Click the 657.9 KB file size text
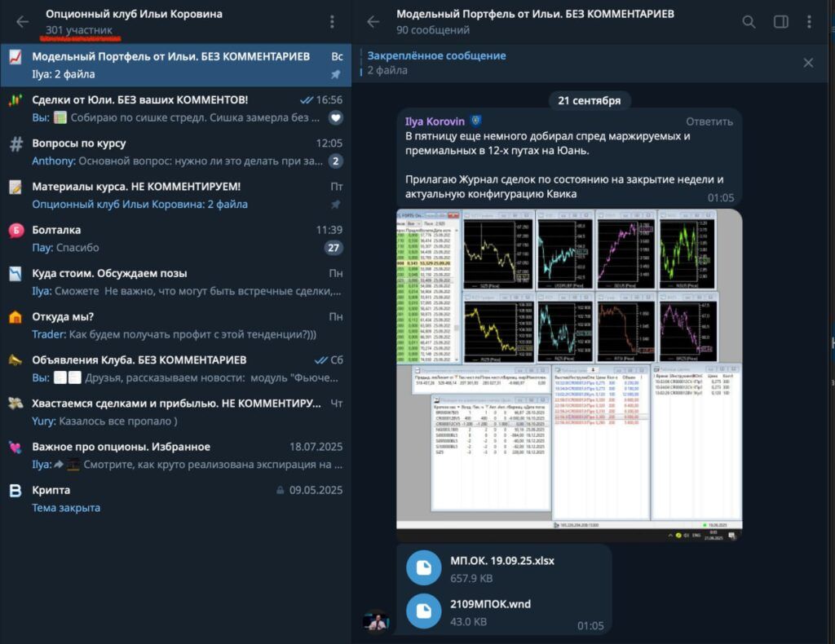835x644 pixels. tap(471, 579)
